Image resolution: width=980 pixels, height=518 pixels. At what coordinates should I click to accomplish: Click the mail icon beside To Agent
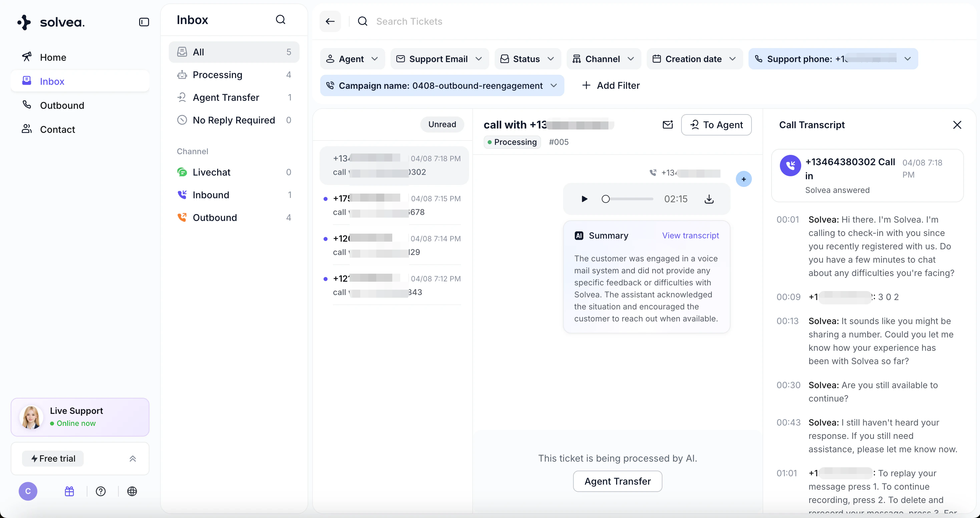(668, 125)
